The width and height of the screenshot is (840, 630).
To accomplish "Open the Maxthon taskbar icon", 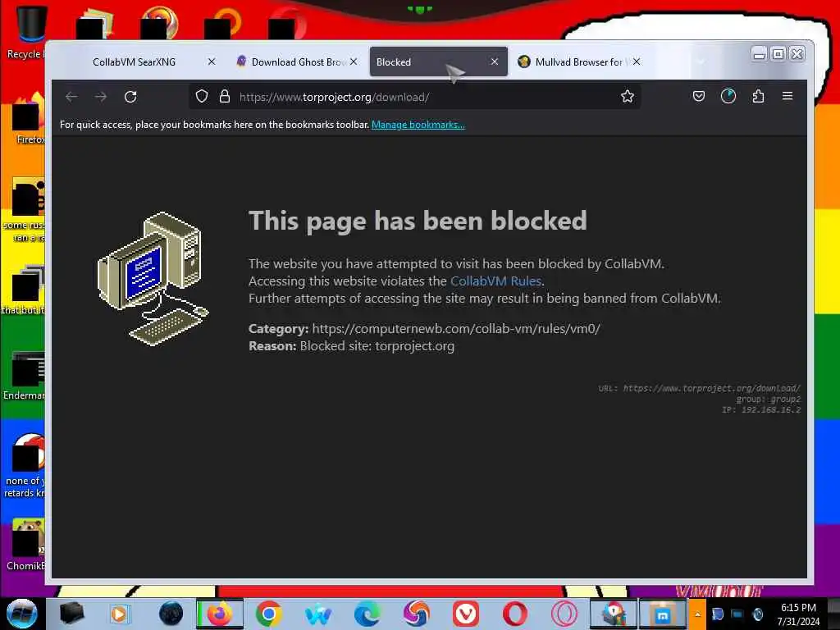I will tap(663, 614).
